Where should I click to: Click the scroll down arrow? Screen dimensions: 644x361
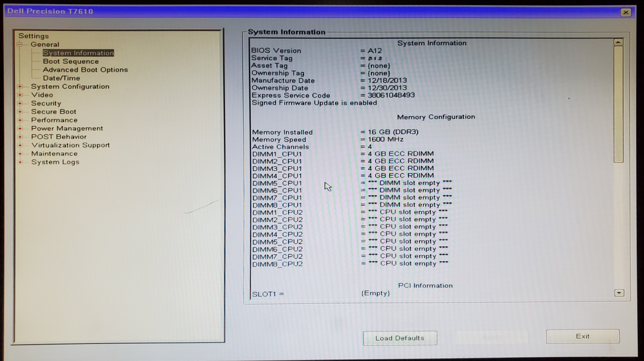[619, 293]
